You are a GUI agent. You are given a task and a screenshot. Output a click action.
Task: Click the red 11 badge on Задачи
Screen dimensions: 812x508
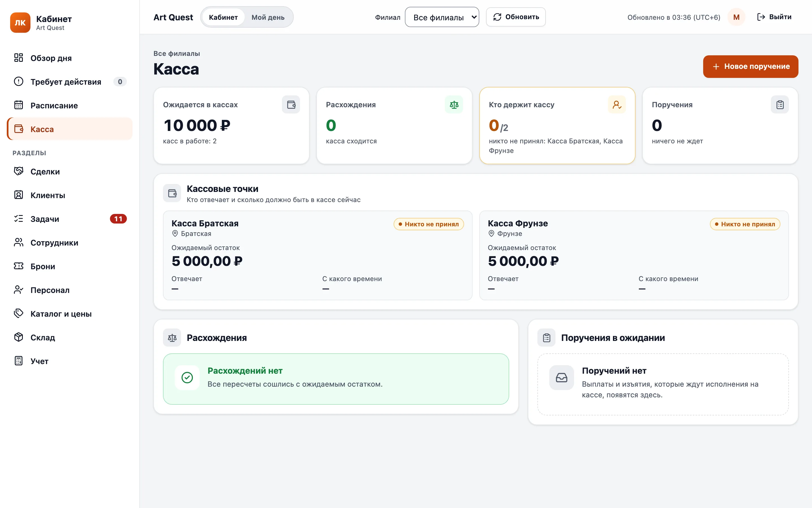(118, 219)
